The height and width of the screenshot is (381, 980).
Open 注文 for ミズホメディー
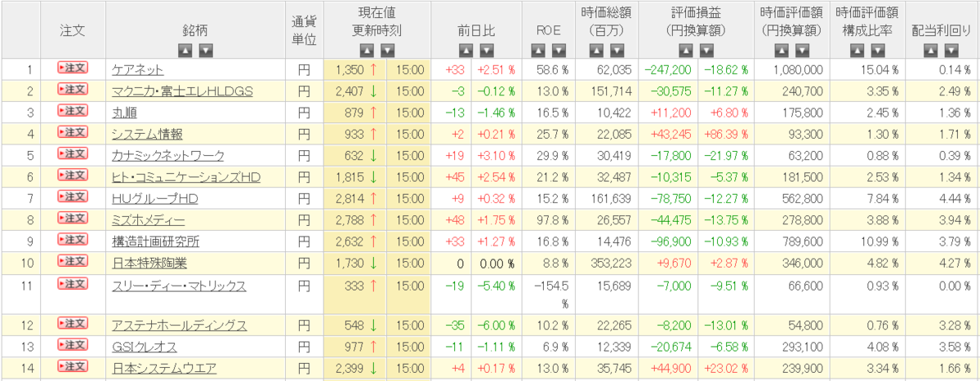click(72, 218)
